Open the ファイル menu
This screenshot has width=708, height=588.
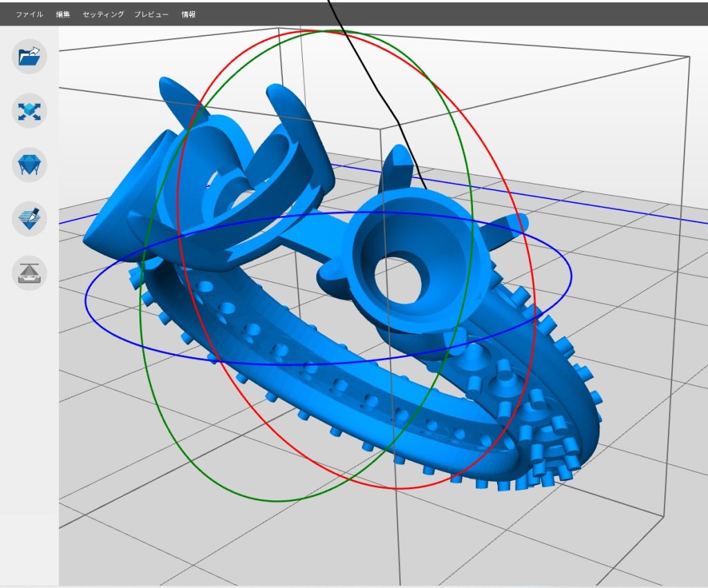pos(30,14)
